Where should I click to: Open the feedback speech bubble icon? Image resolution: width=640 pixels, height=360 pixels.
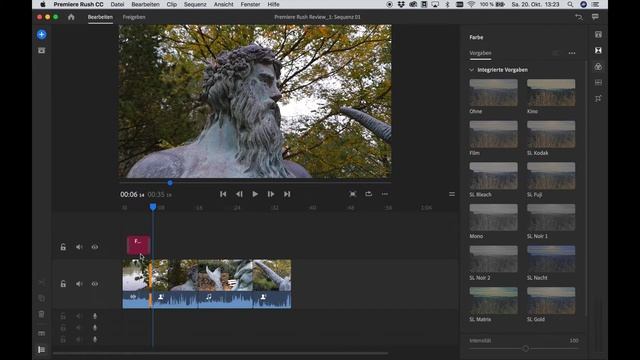click(595, 17)
